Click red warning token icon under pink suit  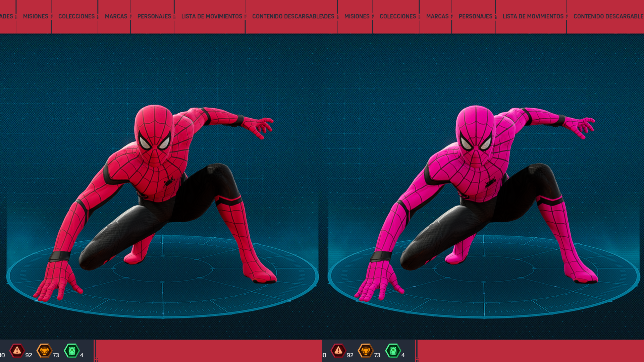point(338,351)
